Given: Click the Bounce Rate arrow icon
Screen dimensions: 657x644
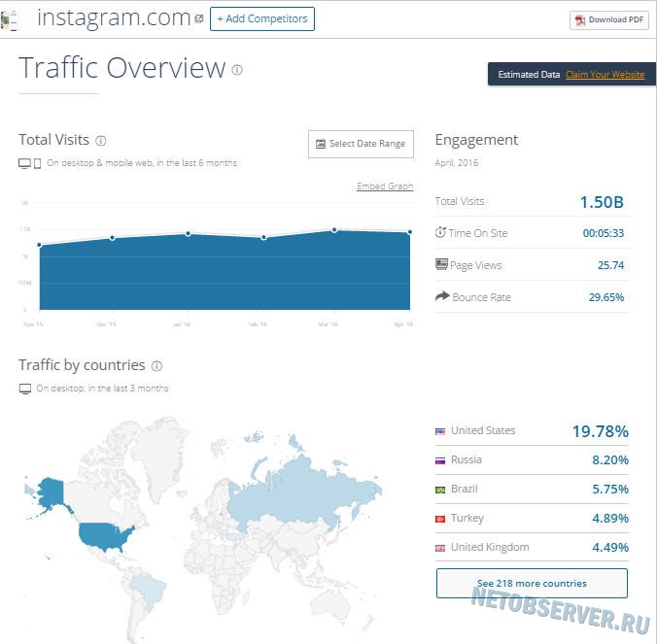Looking at the screenshot, I should [442, 296].
